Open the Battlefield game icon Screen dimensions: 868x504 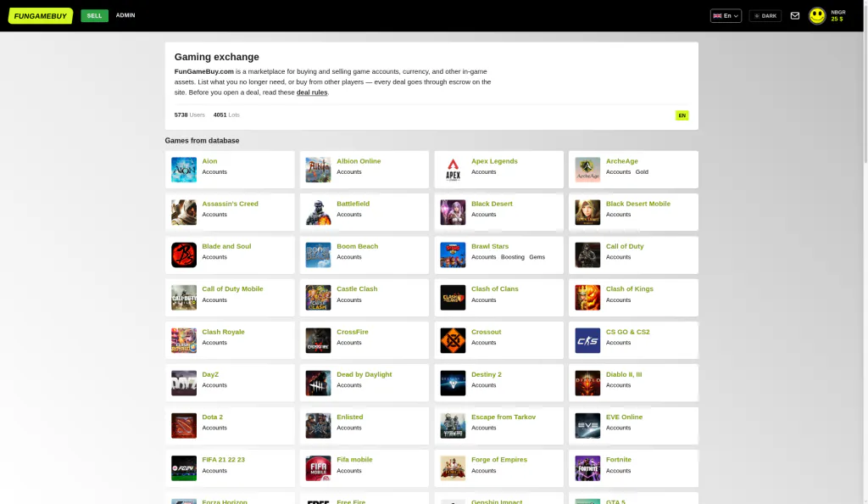pyautogui.click(x=319, y=212)
